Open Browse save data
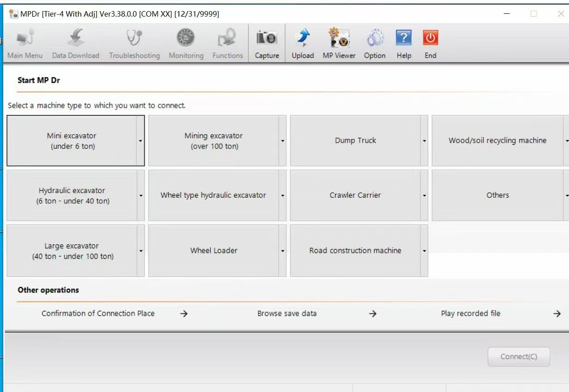The width and height of the screenshot is (569, 392). pyautogui.click(x=287, y=314)
